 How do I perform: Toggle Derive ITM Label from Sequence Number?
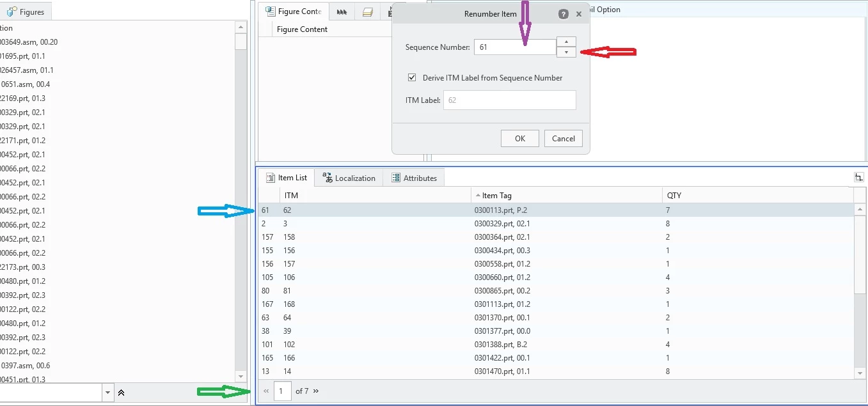pyautogui.click(x=412, y=78)
